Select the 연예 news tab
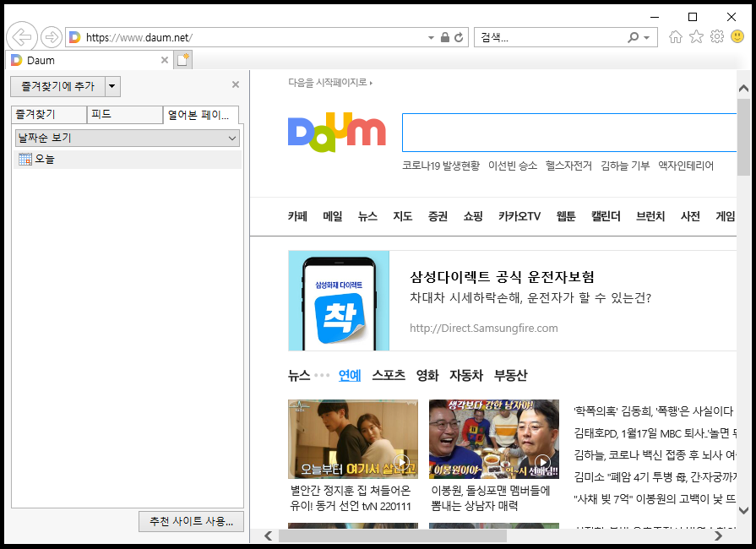Image resolution: width=756 pixels, height=549 pixels. (350, 375)
